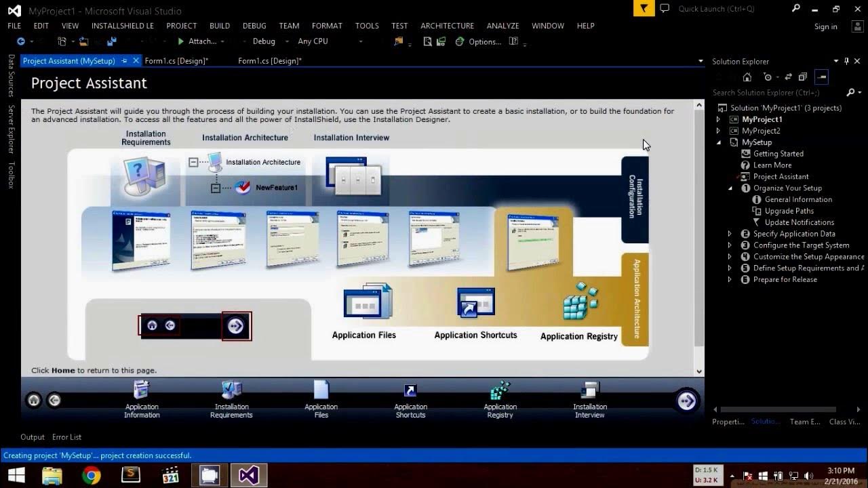Expand Customize the Setup Appearance node
The image size is (868, 488).
coord(730,257)
